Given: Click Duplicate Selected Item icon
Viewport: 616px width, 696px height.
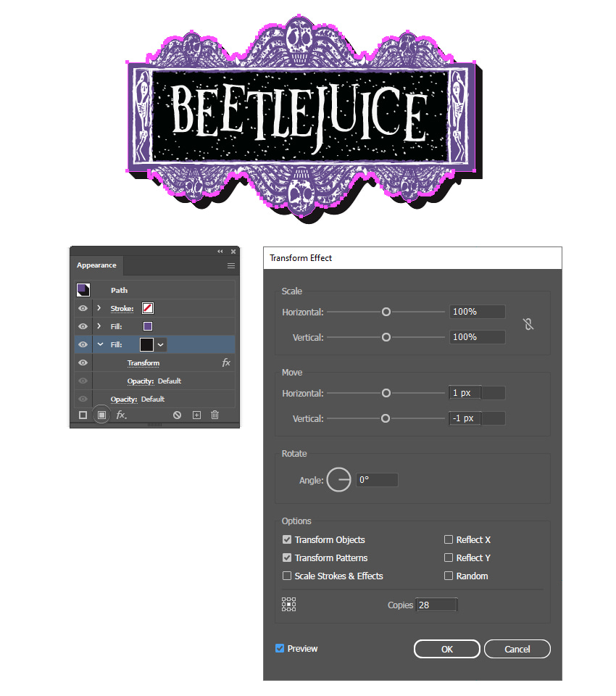Looking at the screenshot, I should click(196, 415).
